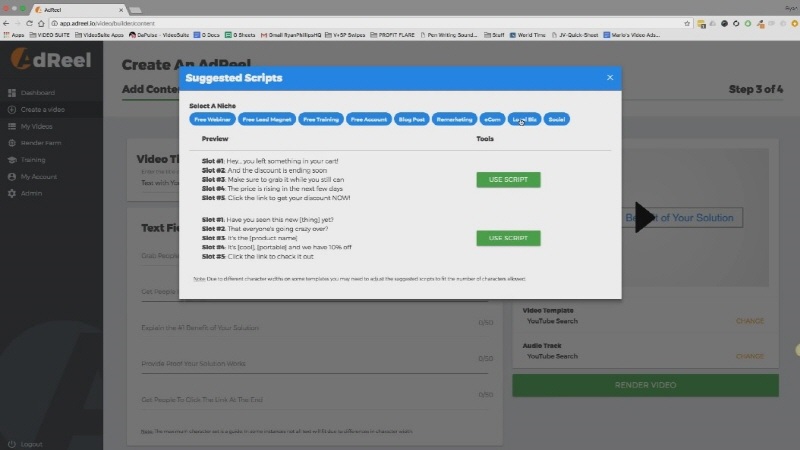Viewport: 800px width, 450px height.
Task: Close the Suggested Scripts dialog
Action: coord(610,78)
